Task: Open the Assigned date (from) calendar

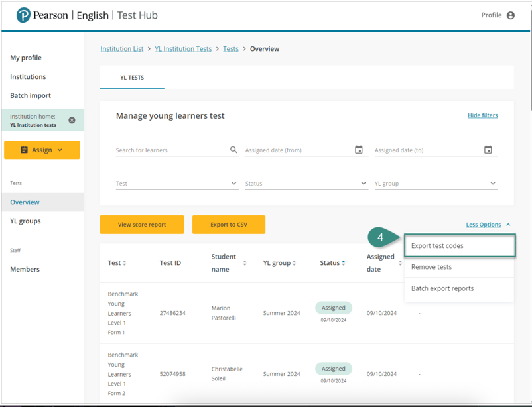Action: [359, 150]
